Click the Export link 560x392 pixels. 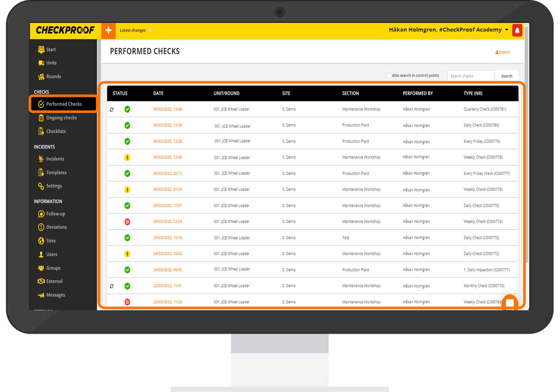coord(502,52)
